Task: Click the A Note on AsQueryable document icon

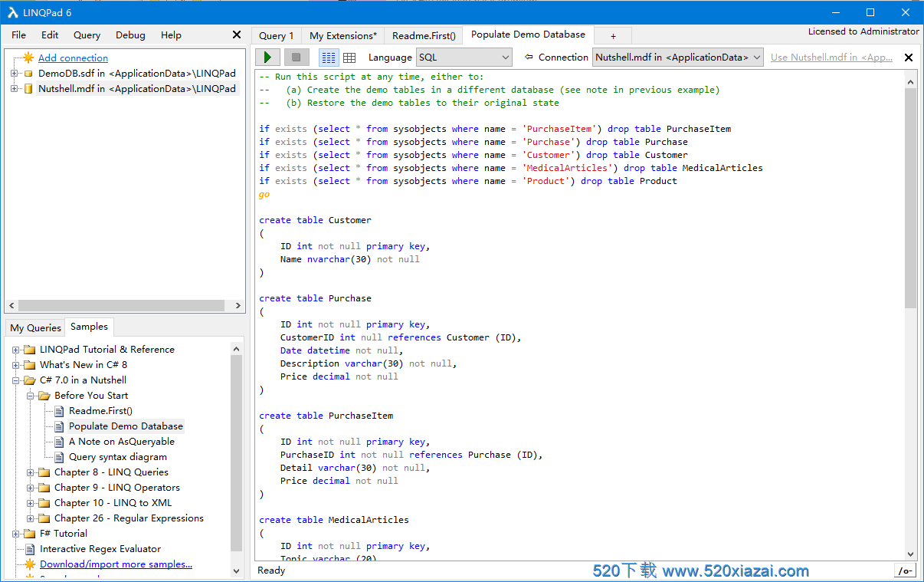Action: coord(60,442)
